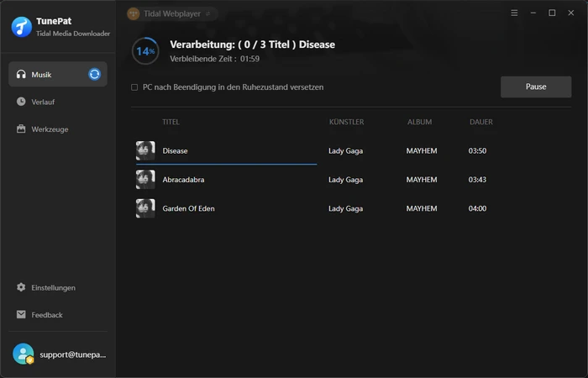
Task: Click the envelope icon beside Feedback
Action: 21,314
